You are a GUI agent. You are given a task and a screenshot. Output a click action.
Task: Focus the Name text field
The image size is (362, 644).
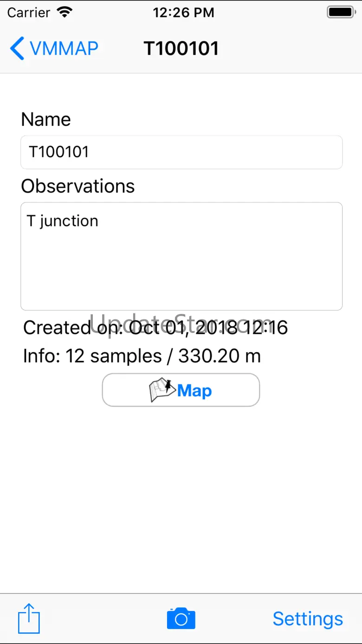tap(181, 152)
